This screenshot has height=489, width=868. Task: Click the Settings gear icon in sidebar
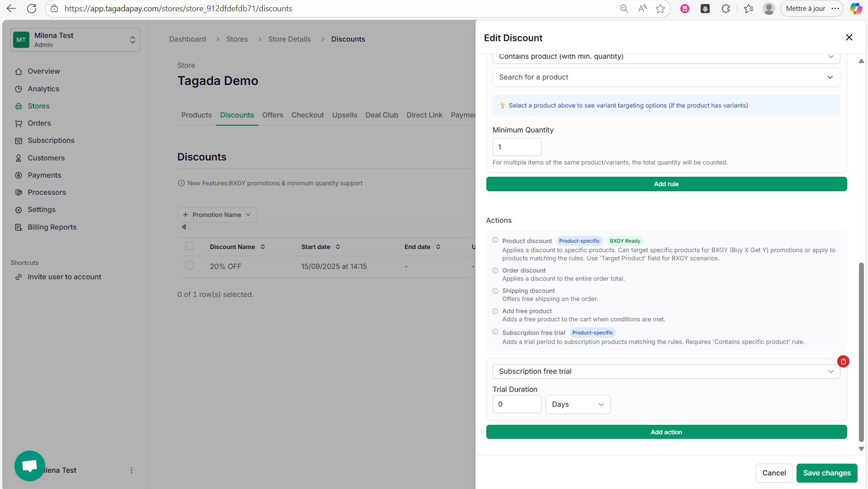pyautogui.click(x=19, y=210)
